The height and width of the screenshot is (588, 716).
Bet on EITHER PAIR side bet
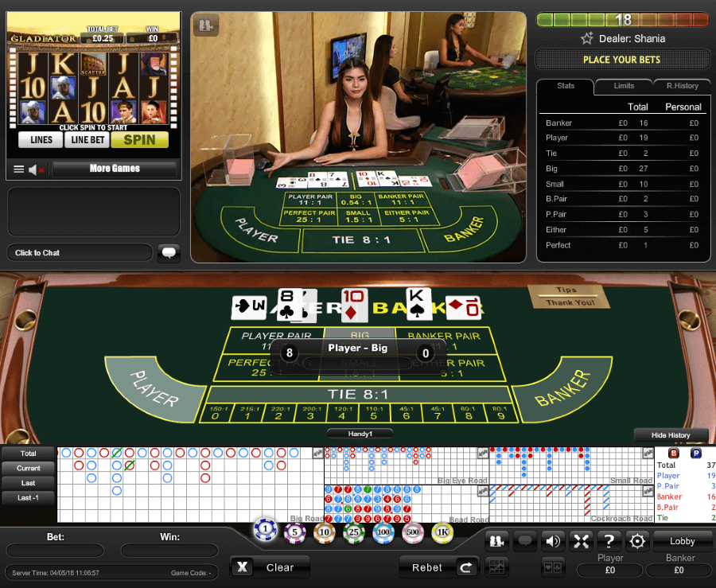pyautogui.click(x=453, y=368)
